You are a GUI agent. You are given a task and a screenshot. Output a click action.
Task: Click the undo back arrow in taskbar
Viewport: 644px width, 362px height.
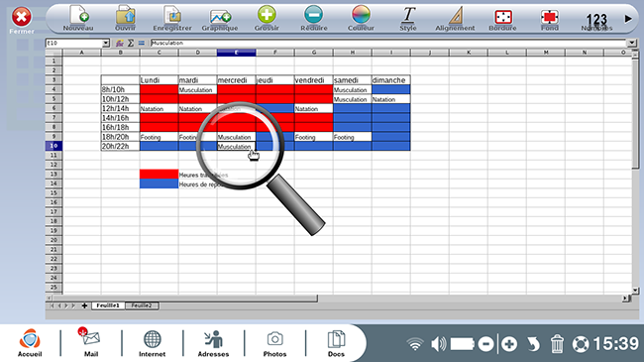pos(533,344)
